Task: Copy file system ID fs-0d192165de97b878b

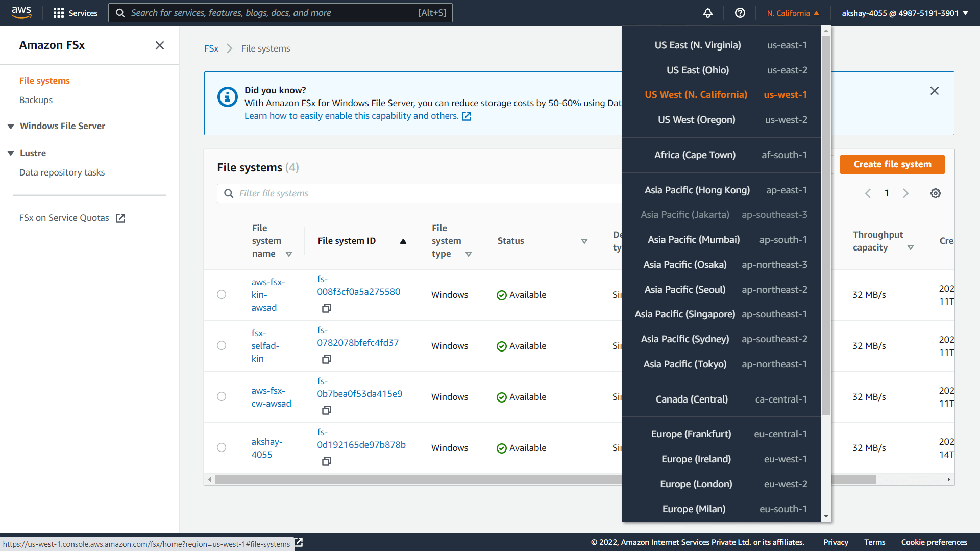Action: [x=327, y=461]
